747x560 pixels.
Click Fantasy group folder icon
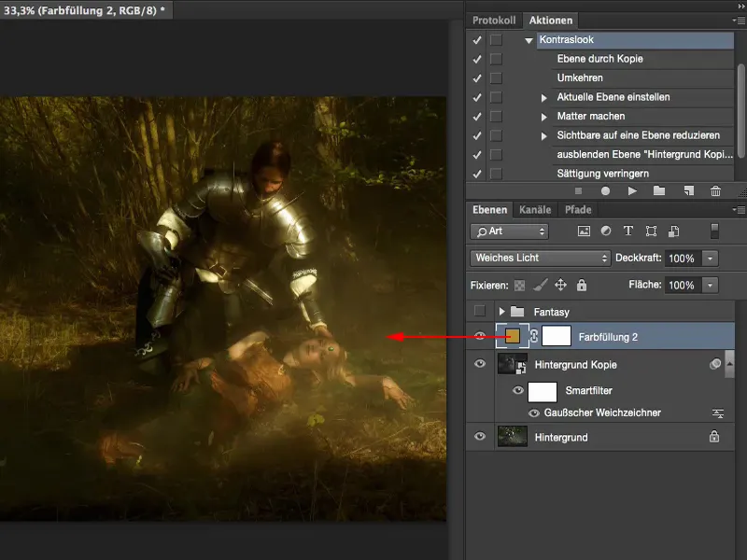tap(517, 312)
